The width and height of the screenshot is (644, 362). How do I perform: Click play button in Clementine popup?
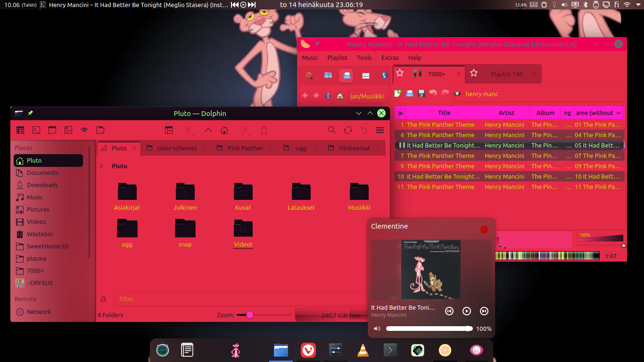click(x=466, y=311)
